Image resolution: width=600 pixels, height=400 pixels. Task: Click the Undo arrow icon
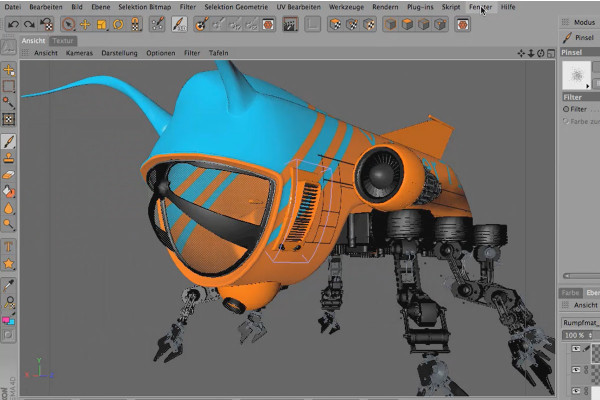click(x=13, y=25)
